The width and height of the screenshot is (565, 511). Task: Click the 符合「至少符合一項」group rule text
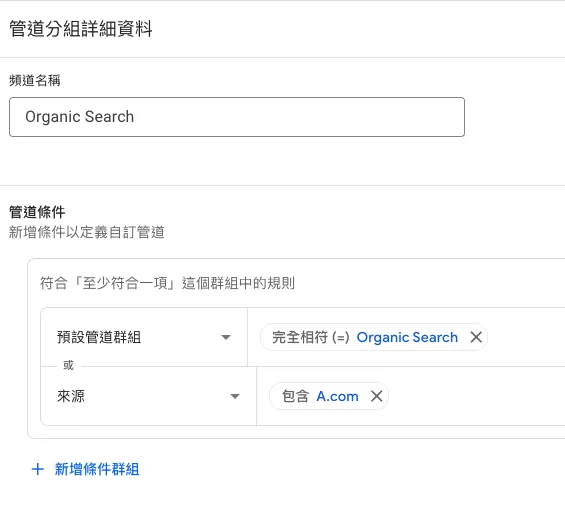pyautogui.click(x=168, y=283)
